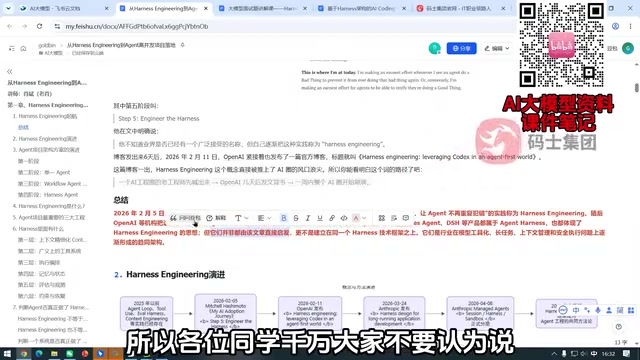640x360 pixels.
Task: Toggle the document outline list icon
Action: pyautogui.click(x=11, y=49)
